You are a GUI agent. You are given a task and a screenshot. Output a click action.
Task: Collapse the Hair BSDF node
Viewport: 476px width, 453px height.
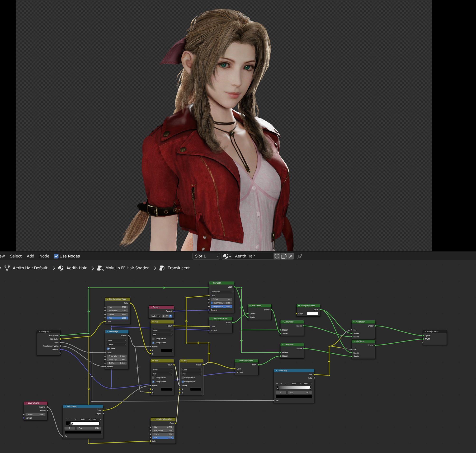pos(212,283)
